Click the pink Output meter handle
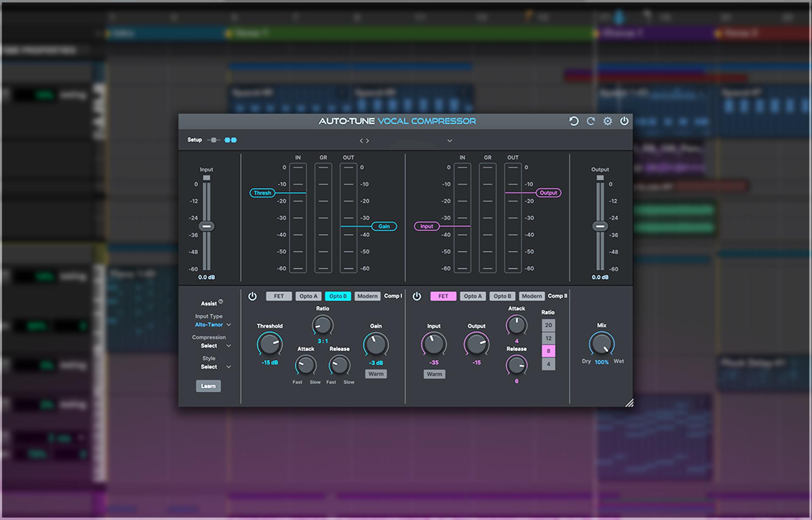812x520 pixels. click(549, 193)
